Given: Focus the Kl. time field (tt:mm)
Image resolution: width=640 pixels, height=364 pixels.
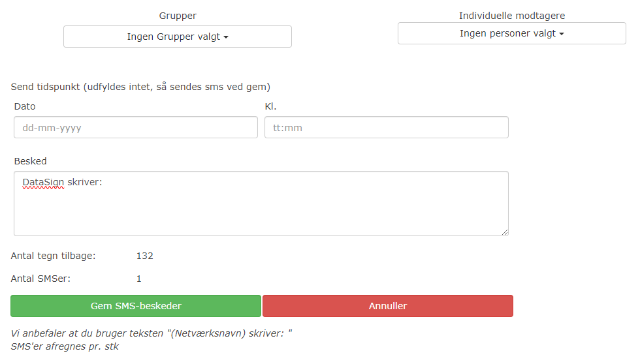Looking at the screenshot, I should click(386, 128).
